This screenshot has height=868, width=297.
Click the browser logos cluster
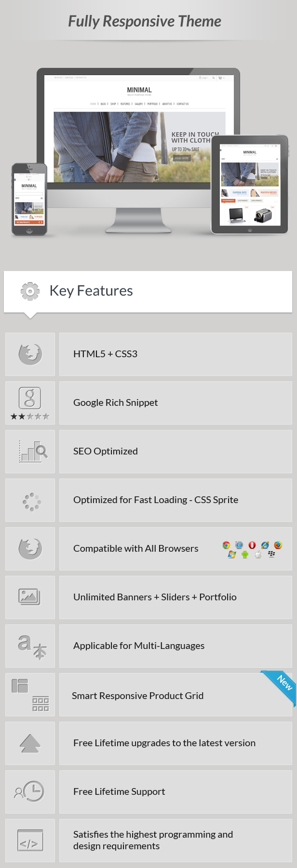point(252,549)
